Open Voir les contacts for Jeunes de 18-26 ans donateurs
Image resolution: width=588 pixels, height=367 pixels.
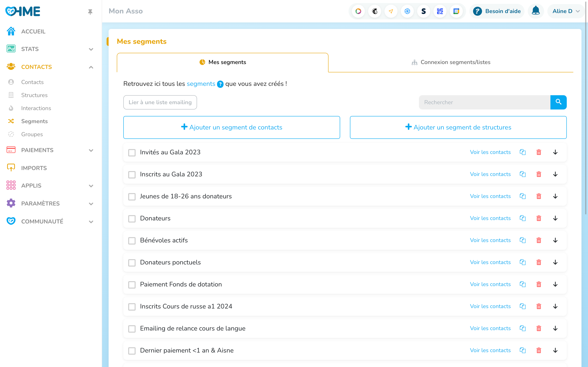point(490,196)
